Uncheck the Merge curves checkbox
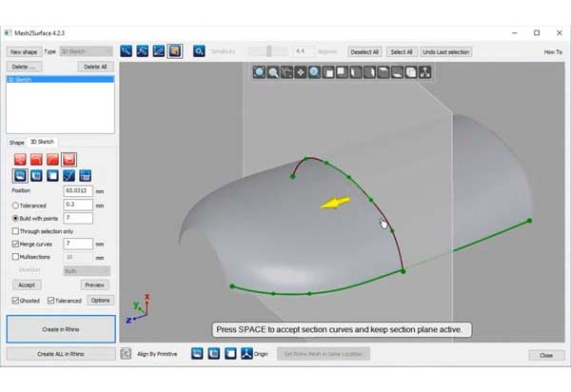The width and height of the screenshot is (571, 392). tap(14, 245)
